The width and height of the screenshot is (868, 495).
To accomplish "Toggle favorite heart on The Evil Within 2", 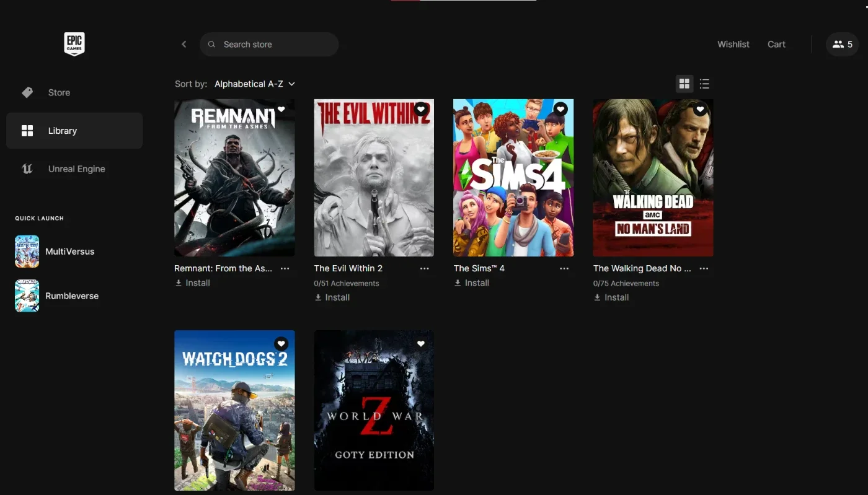I will coord(421,110).
